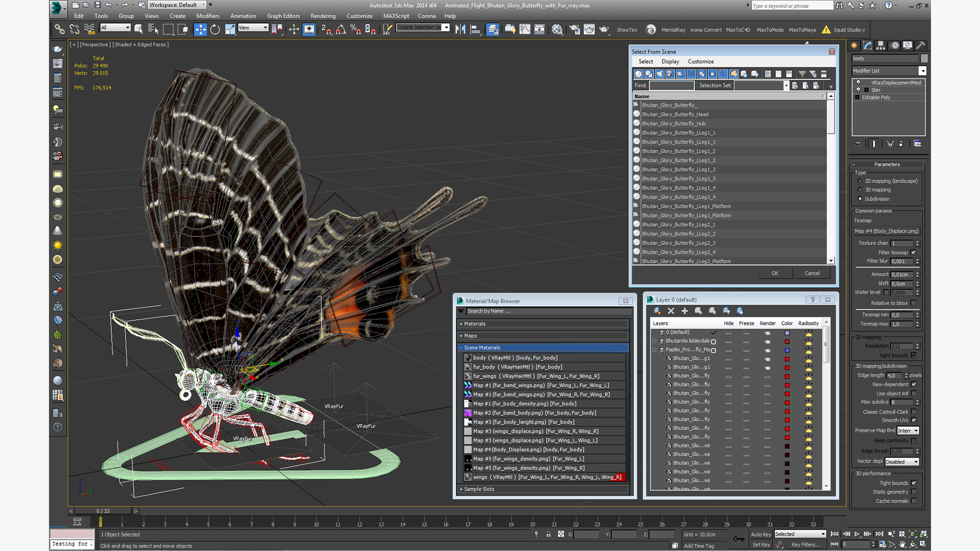Toggle Smooth UVs checkbox
Viewport: 980px width, 551px height.
pyautogui.click(x=914, y=420)
